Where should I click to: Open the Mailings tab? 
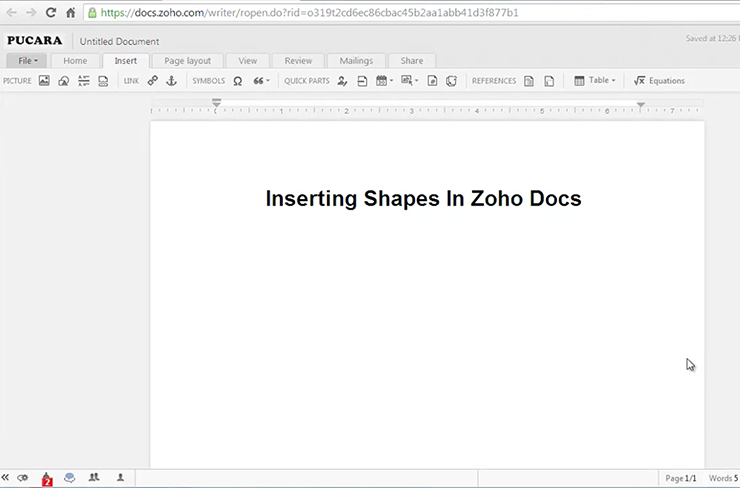356,61
